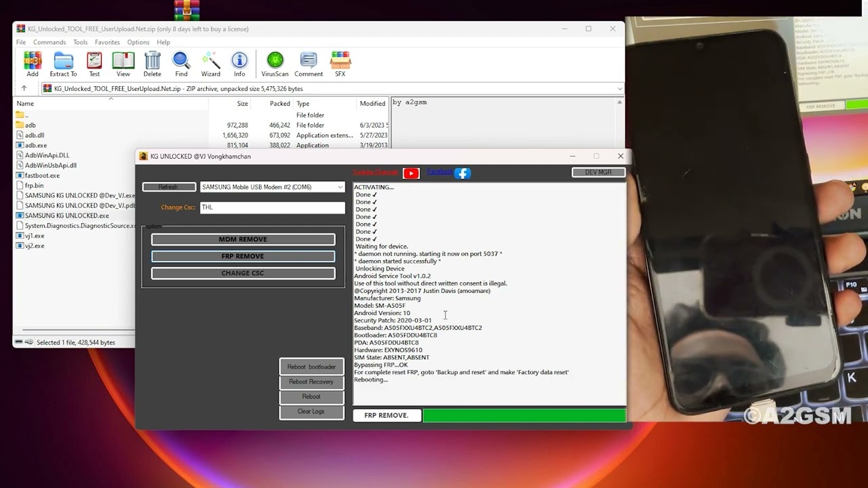This screenshot has height=488, width=868.
Task: Click the Clear Logs button
Action: pyautogui.click(x=311, y=411)
